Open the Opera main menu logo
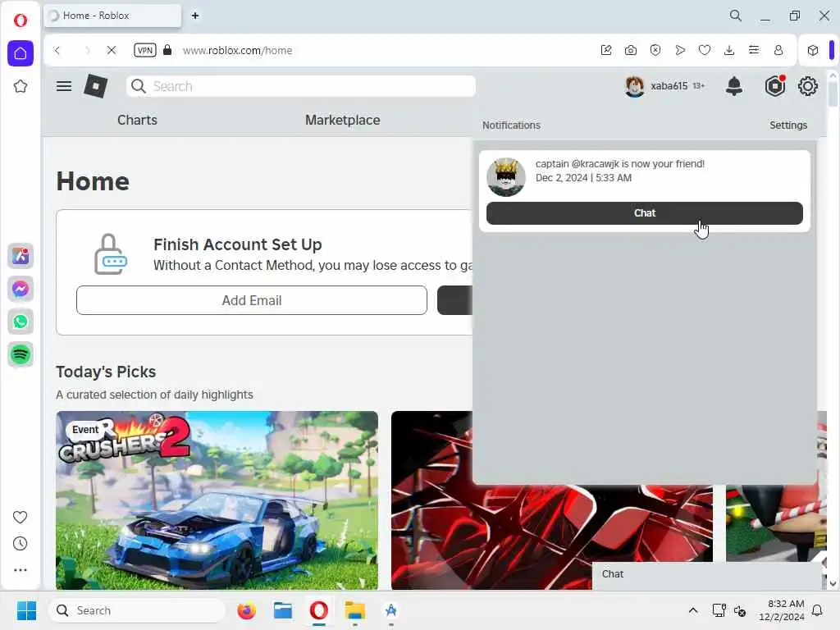This screenshot has width=840, height=630. pos(21,21)
